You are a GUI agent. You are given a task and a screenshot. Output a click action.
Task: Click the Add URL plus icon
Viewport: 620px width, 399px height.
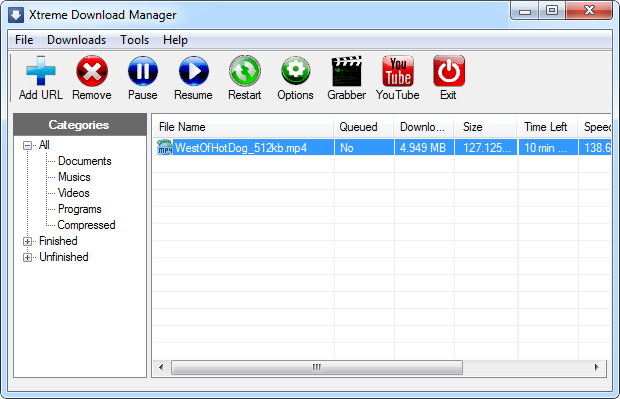point(41,71)
